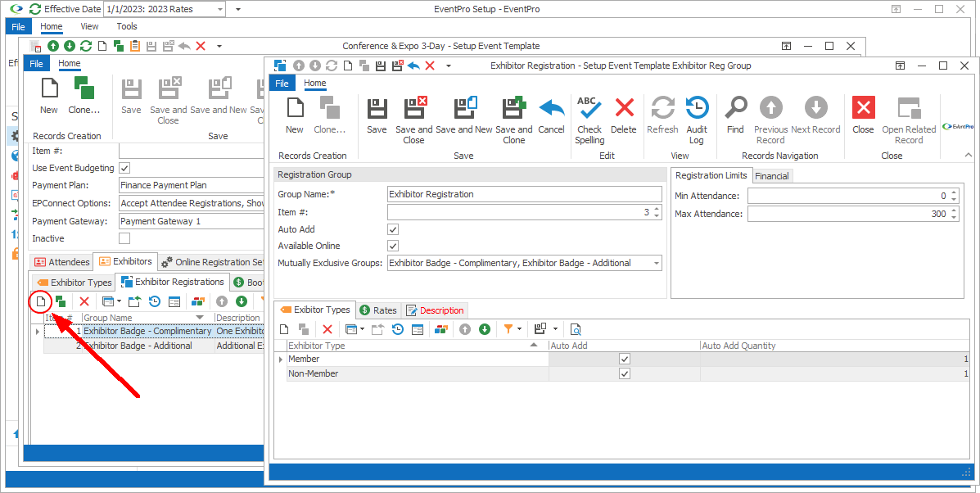Toggle Auto Add checkbox for Member row
980x493 pixels.
[624, 359]
